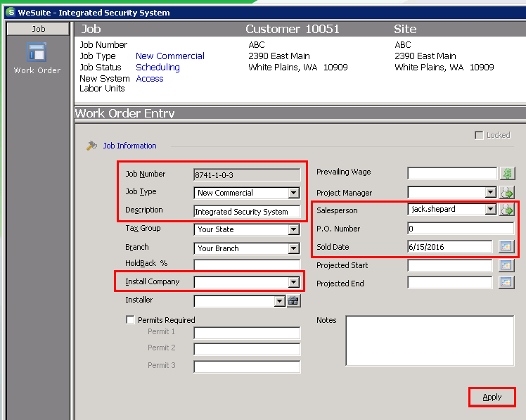The height and width of the screenshot is (420, 526).
Task: Open the Projected Start calendar picker
Action: (506, 265)
